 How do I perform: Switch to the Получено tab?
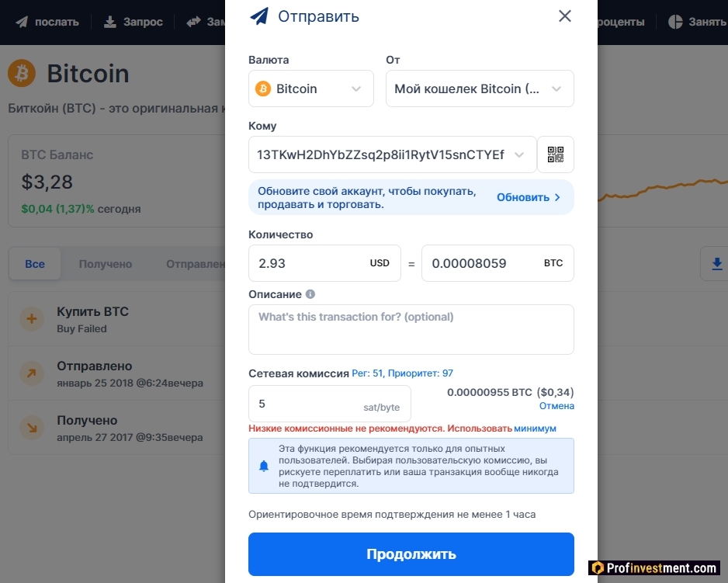106,264
